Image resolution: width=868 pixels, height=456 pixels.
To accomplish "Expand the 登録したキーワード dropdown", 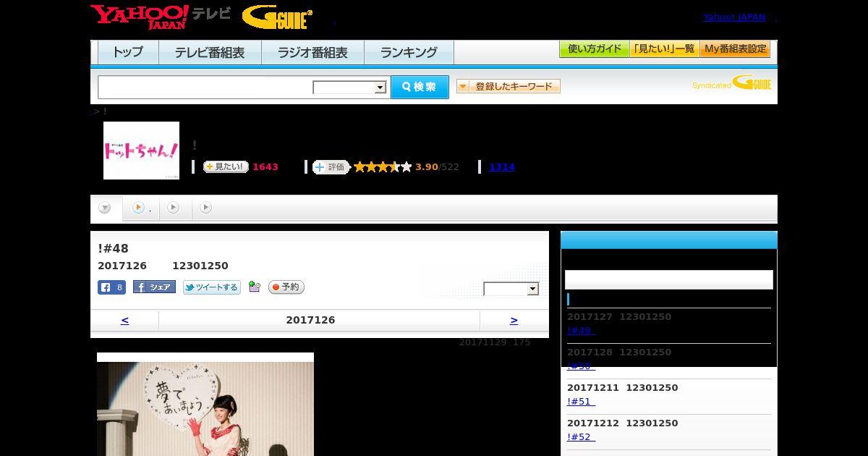I will point(509,86).
